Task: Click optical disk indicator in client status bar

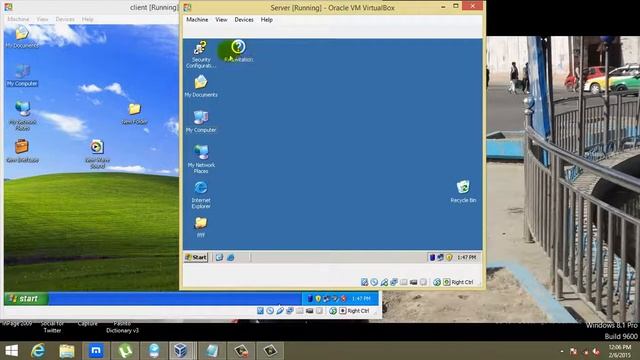Action: [x=270, y=311]
